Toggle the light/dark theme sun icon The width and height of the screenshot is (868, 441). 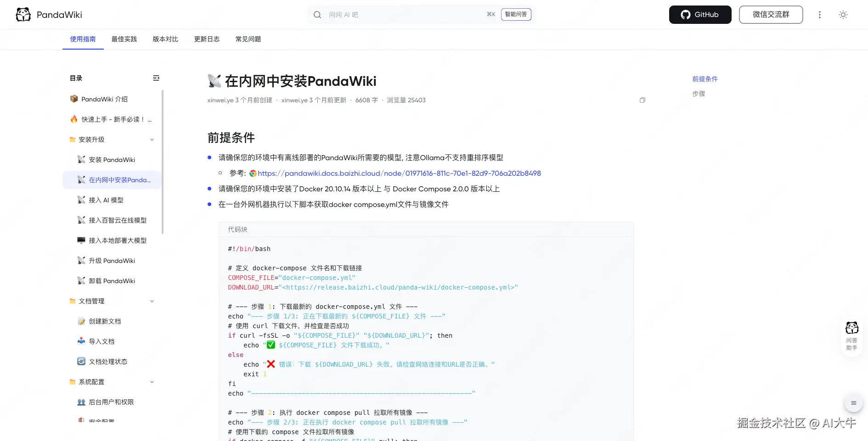(843, 15)
